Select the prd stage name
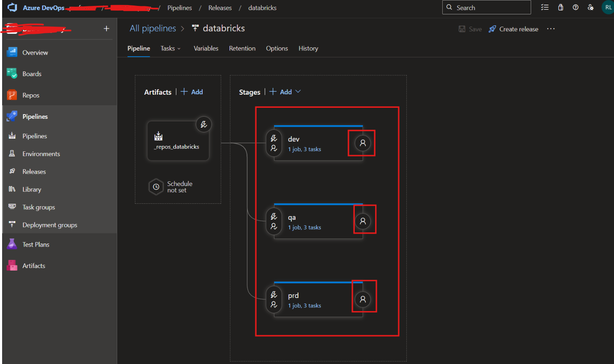This screenshot has height=364, width=614. click(x=293, y=296)
